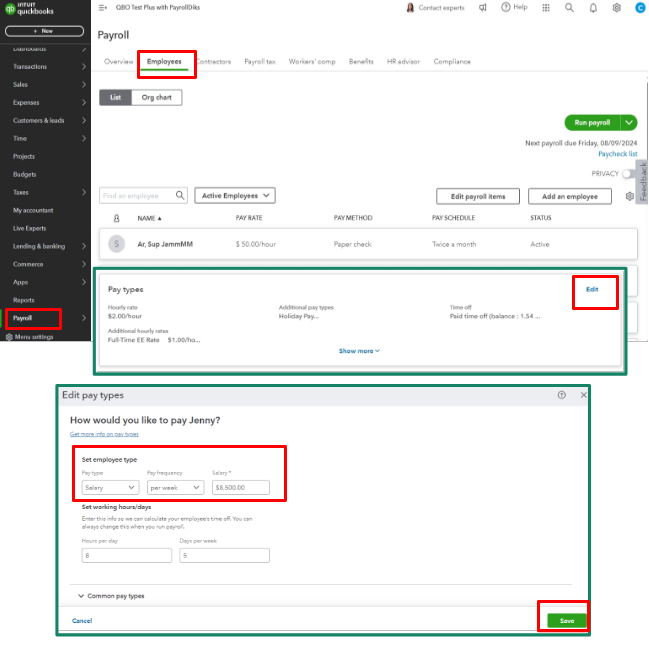Open the Benefits tab
This screenshot has width=649, height=651.
(x=361, y=61)
